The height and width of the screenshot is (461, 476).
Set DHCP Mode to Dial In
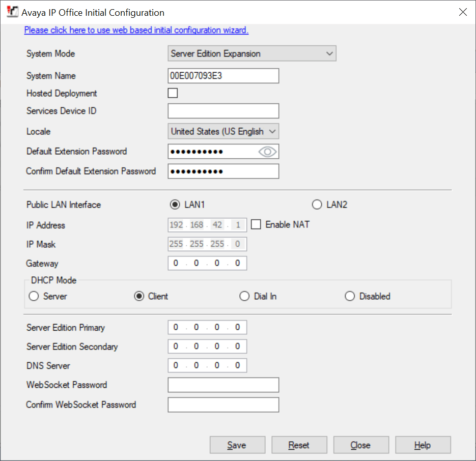244,296
